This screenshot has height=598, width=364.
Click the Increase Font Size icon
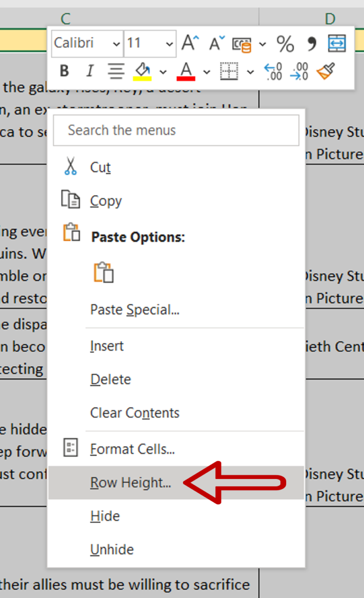(189, 42)
